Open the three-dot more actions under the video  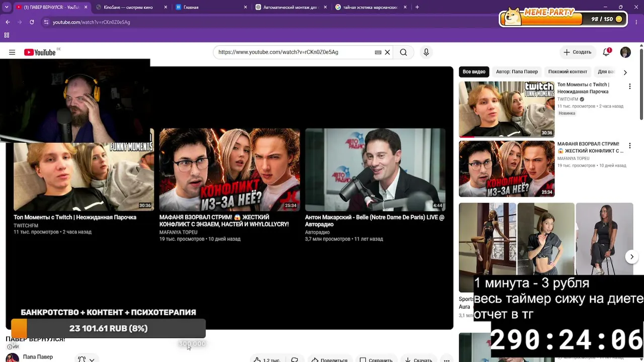click(446, 360)
